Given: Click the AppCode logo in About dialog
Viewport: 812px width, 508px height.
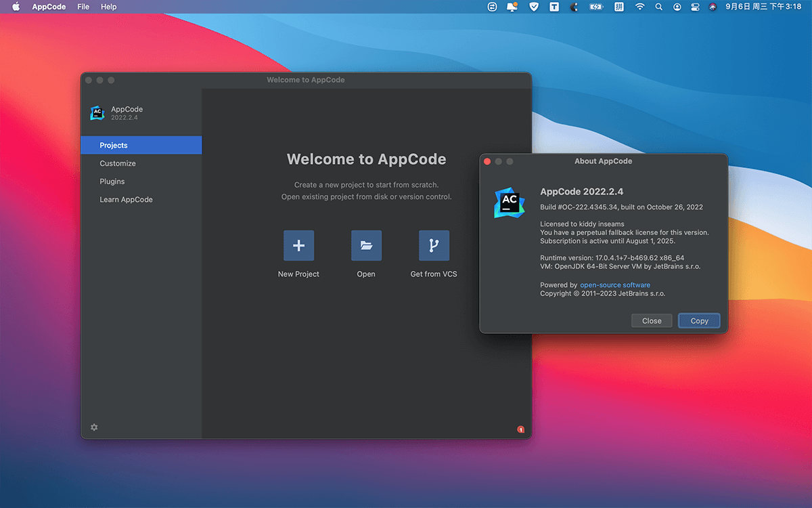Looking at the screenshot, I should coord(510,203).
